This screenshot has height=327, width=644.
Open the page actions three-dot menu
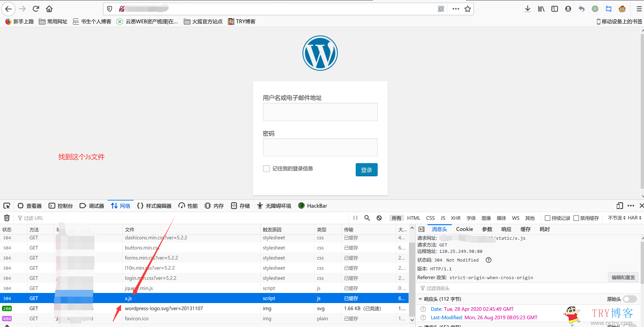pos(456,9)
